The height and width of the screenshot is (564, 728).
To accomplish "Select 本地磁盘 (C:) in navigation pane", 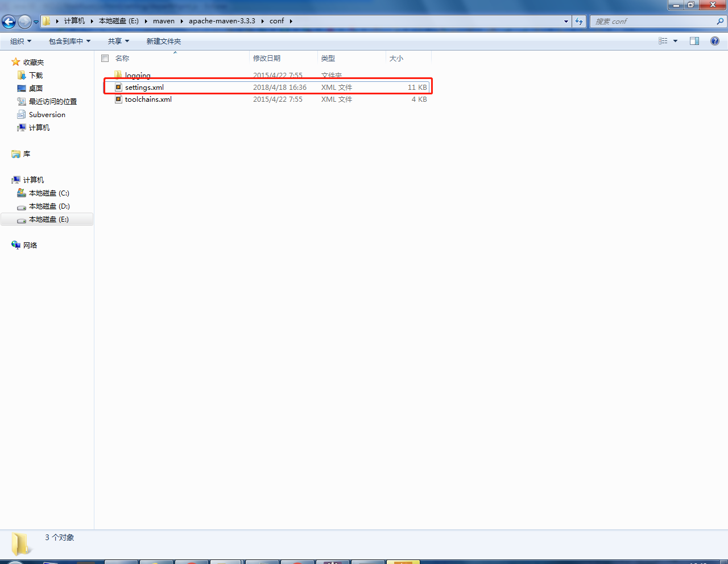I will click(49, 193).
